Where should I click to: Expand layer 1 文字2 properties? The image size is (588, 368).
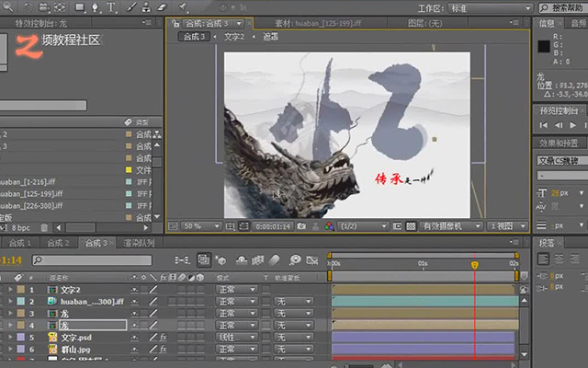click(10, 290)
